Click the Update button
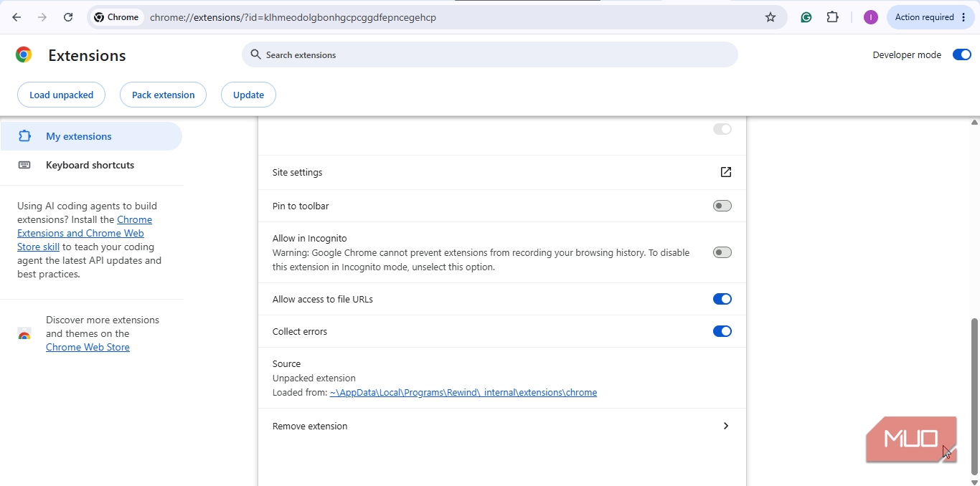 point(248,95)
